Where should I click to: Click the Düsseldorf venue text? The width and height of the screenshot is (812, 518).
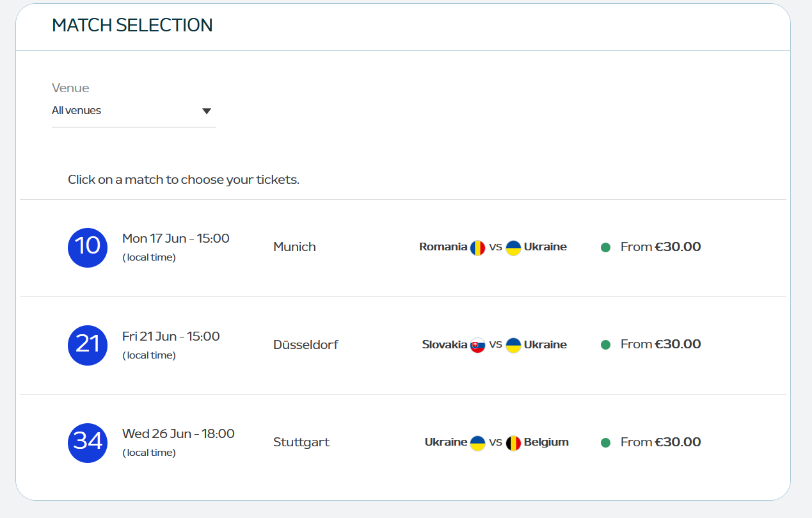tap(306, 344)
